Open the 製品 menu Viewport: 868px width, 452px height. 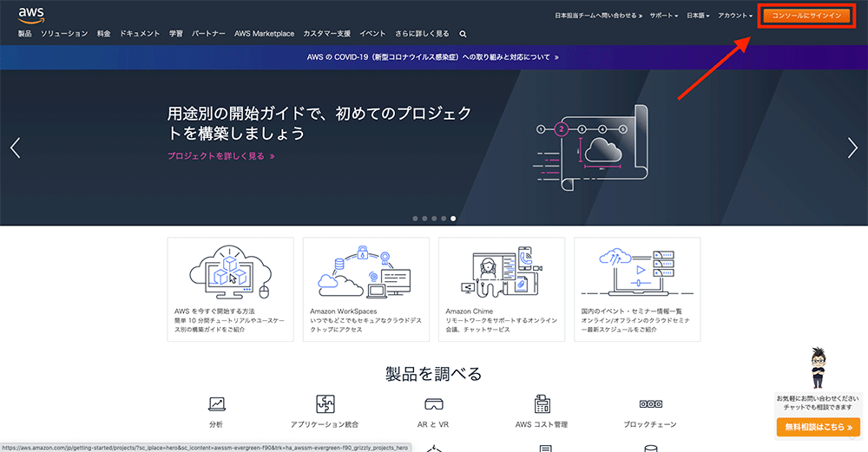pos(25,34)
